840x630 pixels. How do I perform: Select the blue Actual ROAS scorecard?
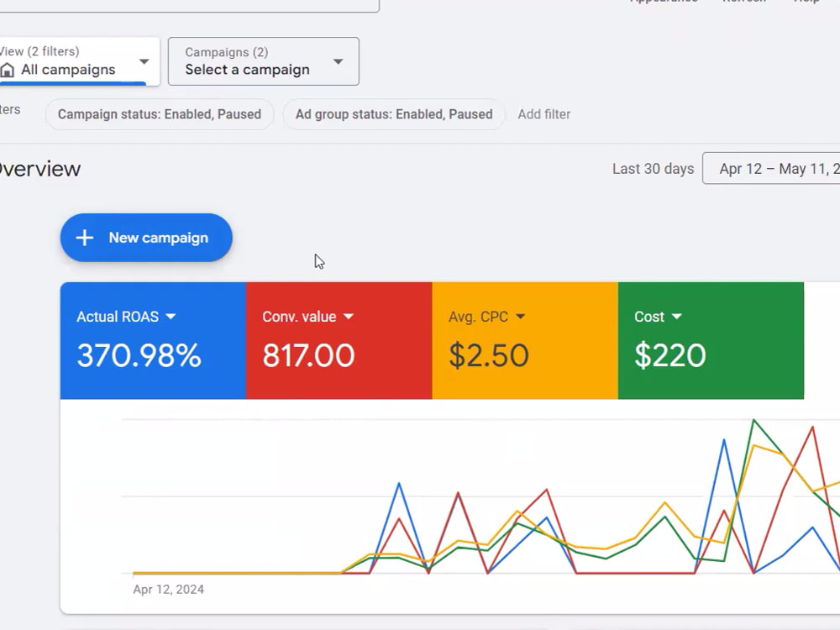tap(153, 341)
